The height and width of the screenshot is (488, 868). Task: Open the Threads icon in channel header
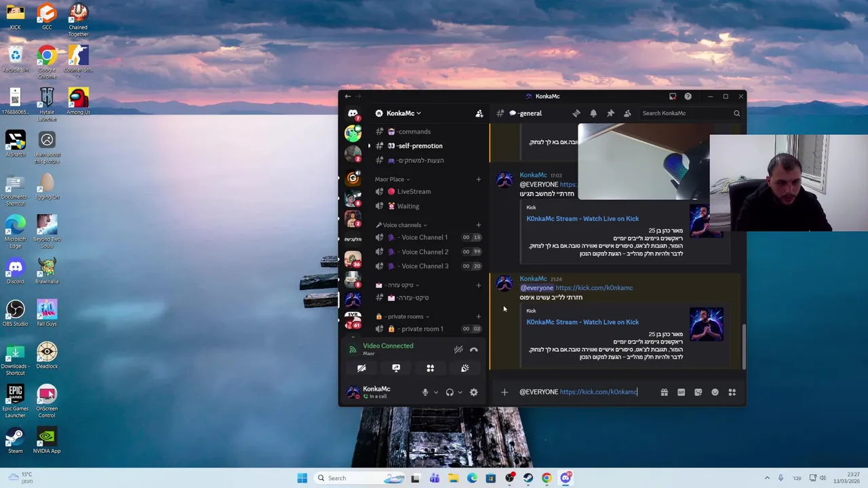click(576, 113)
